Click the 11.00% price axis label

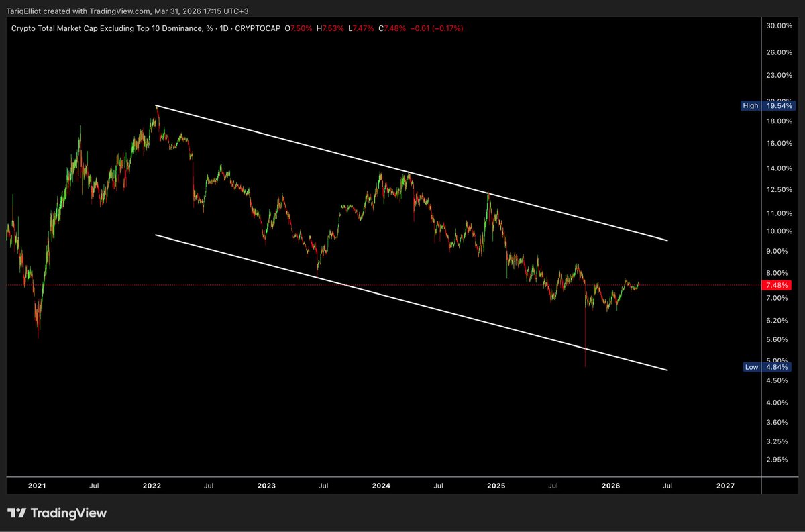[779, 213]
